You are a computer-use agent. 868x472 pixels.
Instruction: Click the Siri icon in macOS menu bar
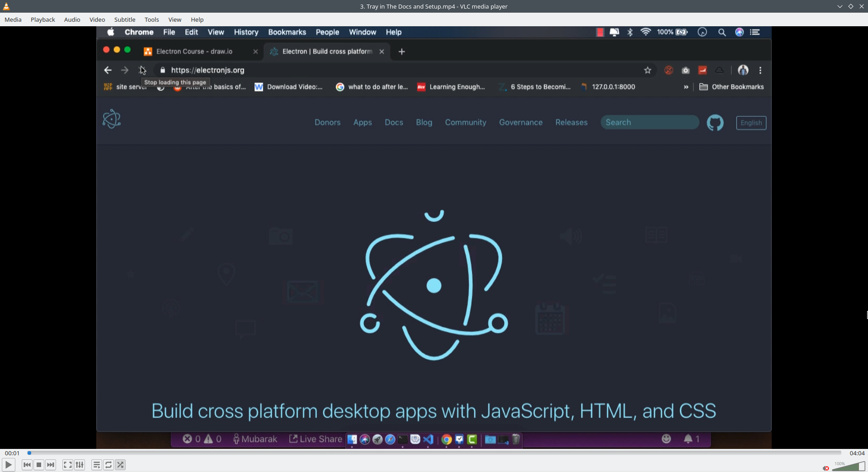pos(740,32)
